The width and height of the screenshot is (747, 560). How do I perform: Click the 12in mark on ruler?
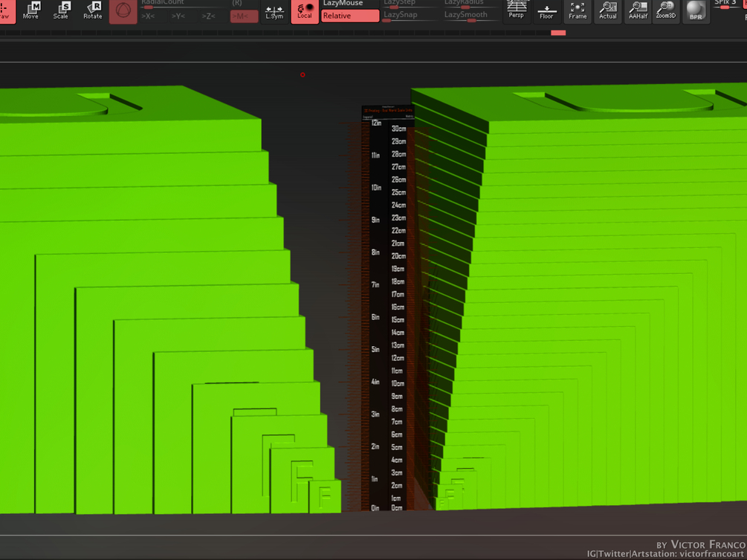click(376, 123)
